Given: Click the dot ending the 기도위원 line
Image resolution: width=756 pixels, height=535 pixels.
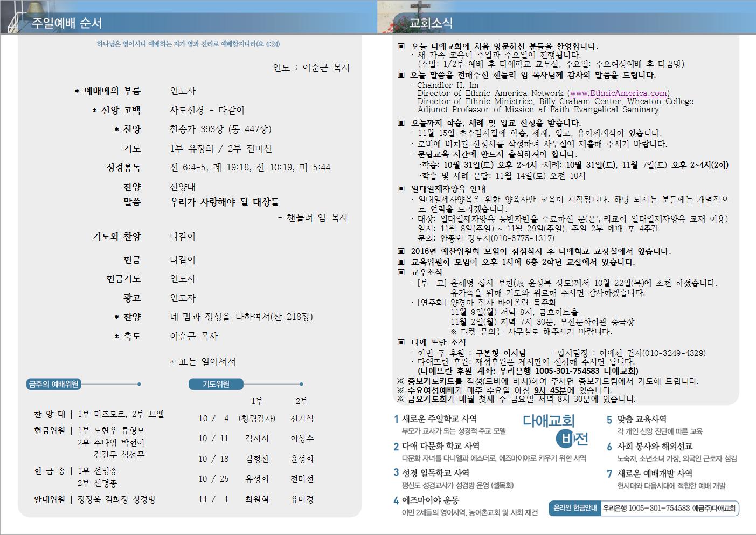Looking at the screenshot, I should pos(301,384).
